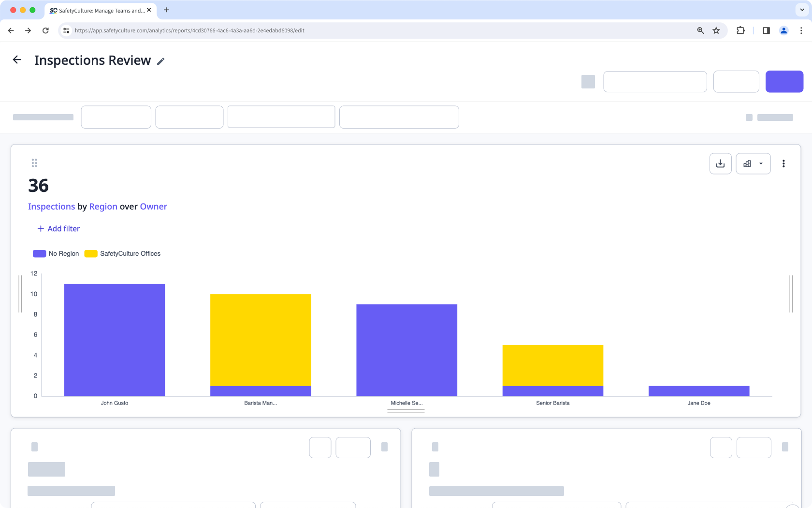Image resolution: width=812 pixels, height=508 pixels.
Task: Bookmark this page with star icon
Action: point(716,30)
